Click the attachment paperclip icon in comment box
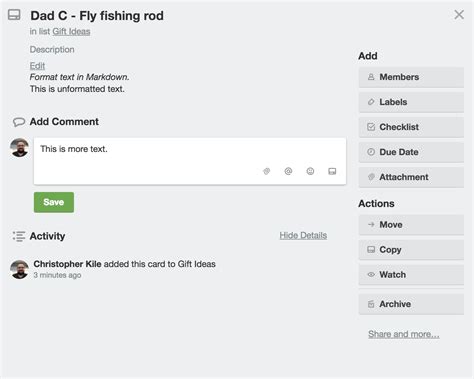Image resolution: width=474 pixels, height=379 pixels. point(266,171)
